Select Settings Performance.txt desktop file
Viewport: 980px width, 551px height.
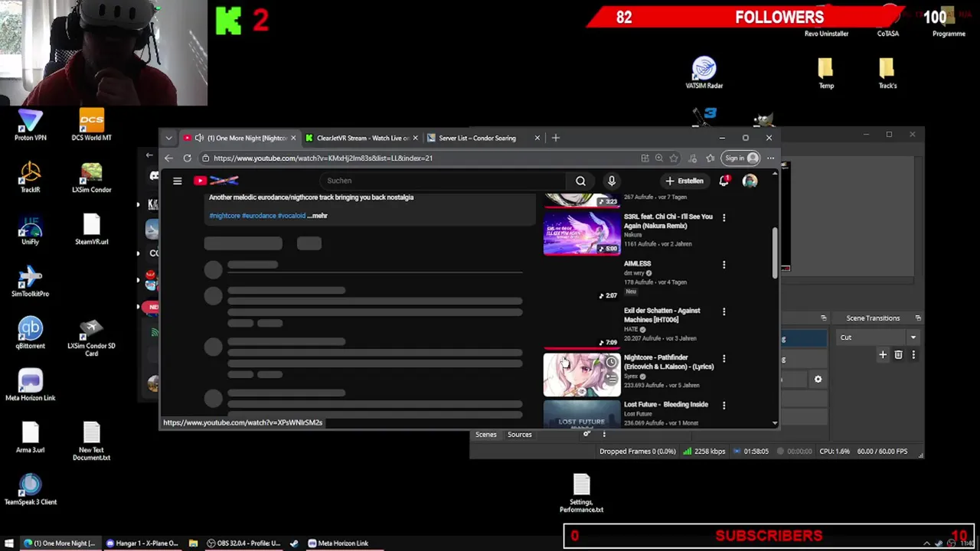click(581, 494)
